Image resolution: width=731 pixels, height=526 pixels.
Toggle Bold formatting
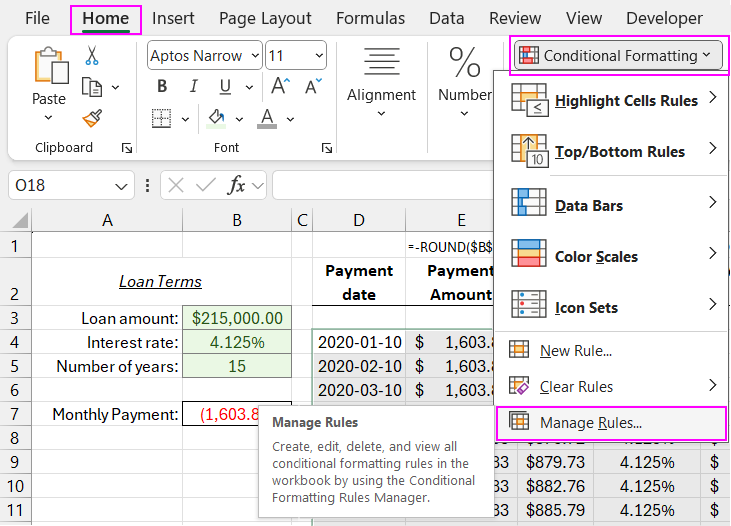pyautogui.click(x=162, y=86)
